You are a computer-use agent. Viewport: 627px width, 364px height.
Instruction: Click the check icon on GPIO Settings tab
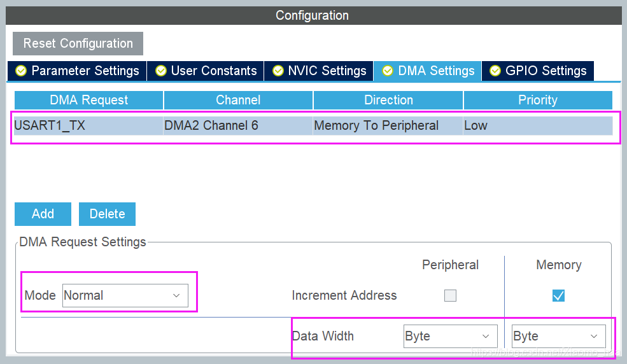(x=495, y=71)
